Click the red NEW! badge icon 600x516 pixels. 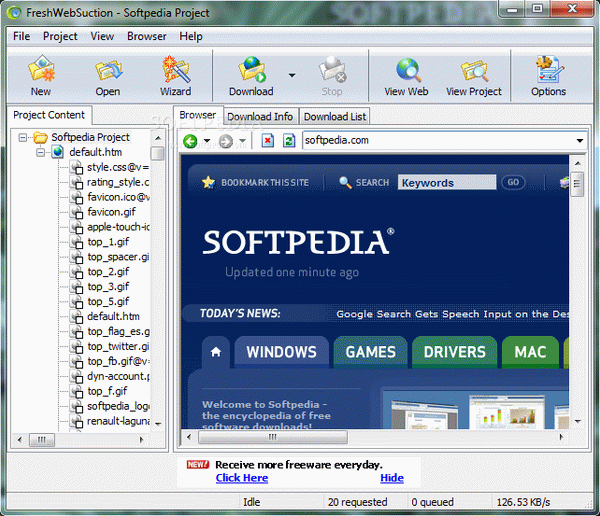point(198,464)
